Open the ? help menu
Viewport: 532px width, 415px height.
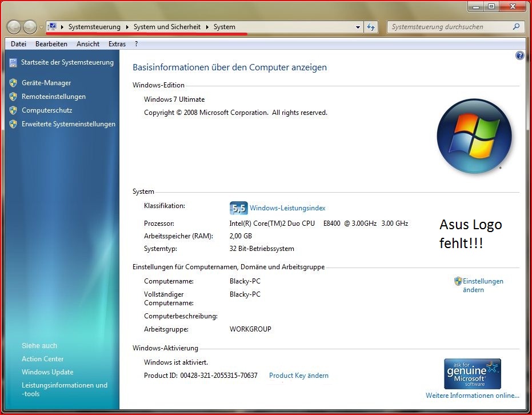136,44
